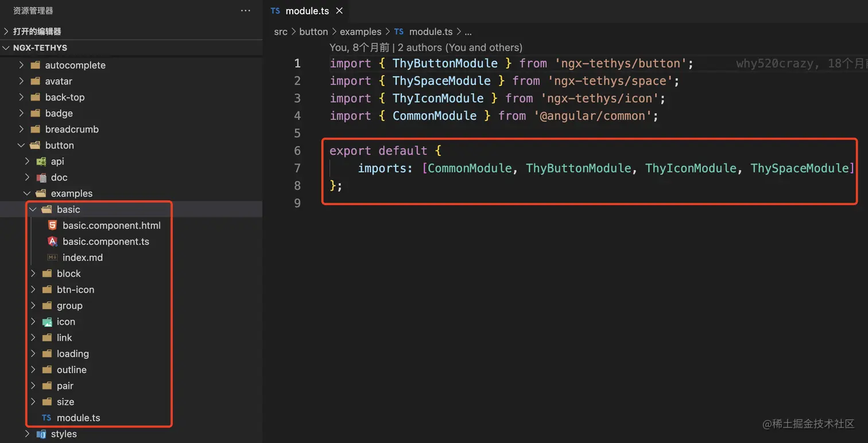Click the markdown icon of index.md
The image size is (868, 443).
pyautogui.click(x=52, y=258)
